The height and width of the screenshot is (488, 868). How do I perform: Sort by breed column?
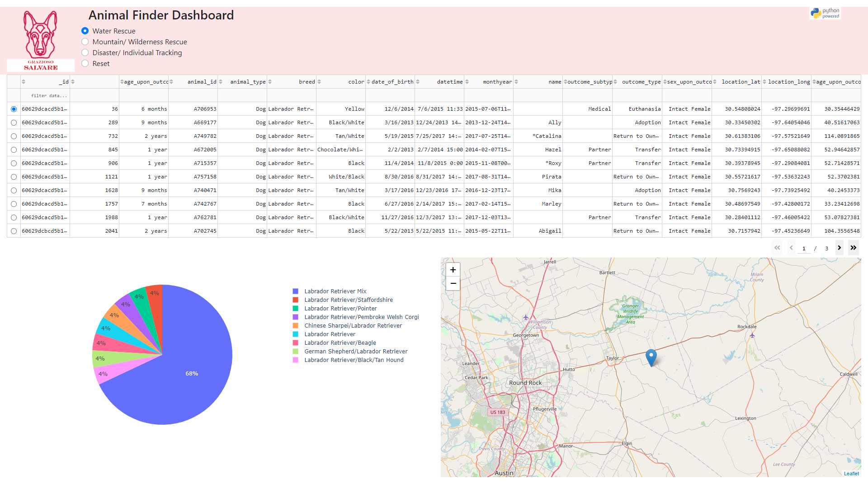(270, 82)
